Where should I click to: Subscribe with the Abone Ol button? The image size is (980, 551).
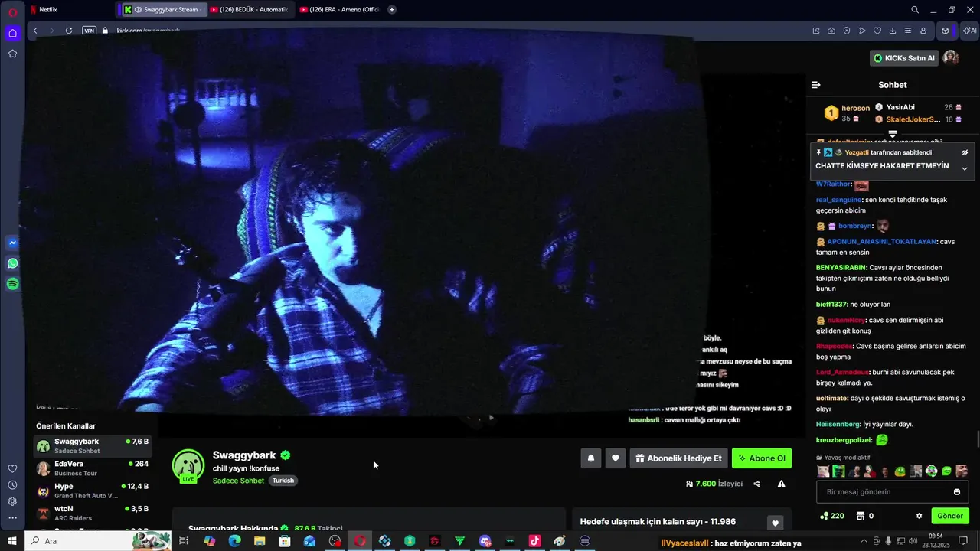(x=762, y=458)
